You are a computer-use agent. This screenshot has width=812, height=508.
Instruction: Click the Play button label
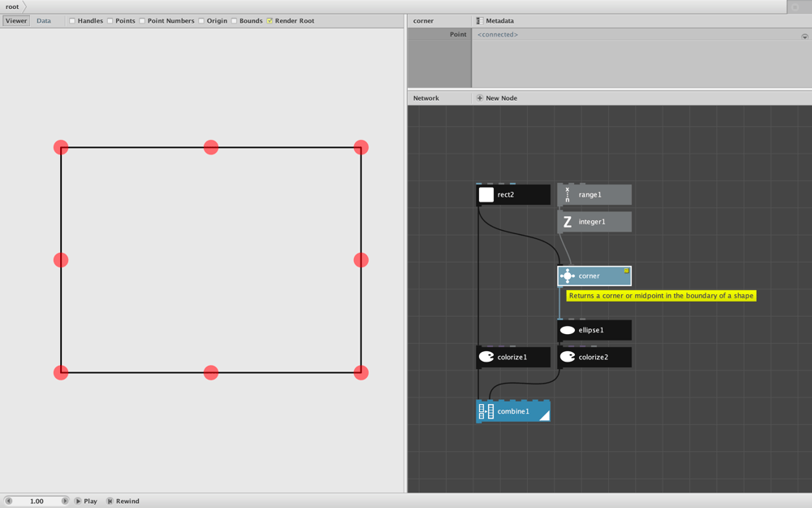pyautogui.click(x=91, y=501)
